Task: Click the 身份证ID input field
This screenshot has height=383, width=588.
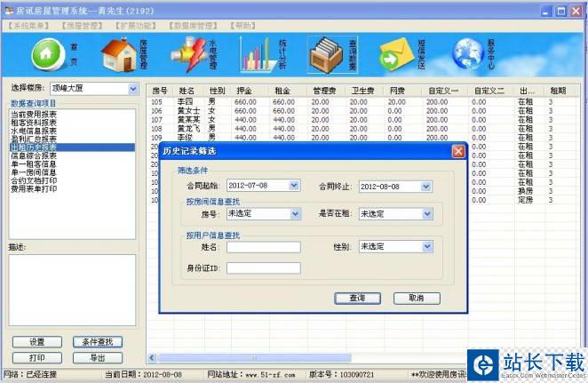Action: (263, 267)
